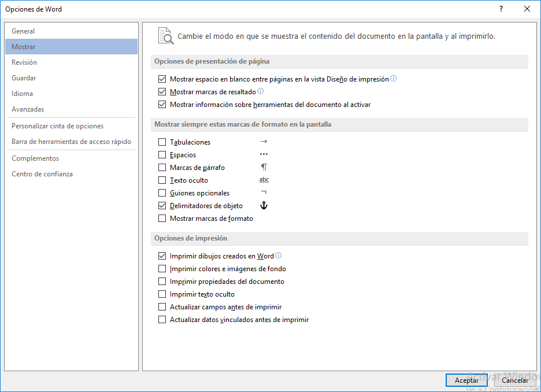The height and width of the screenshot is (392, 541).
Task: Click the paragraph mark pilcrow symbol
Action: (x=264, y=167)
